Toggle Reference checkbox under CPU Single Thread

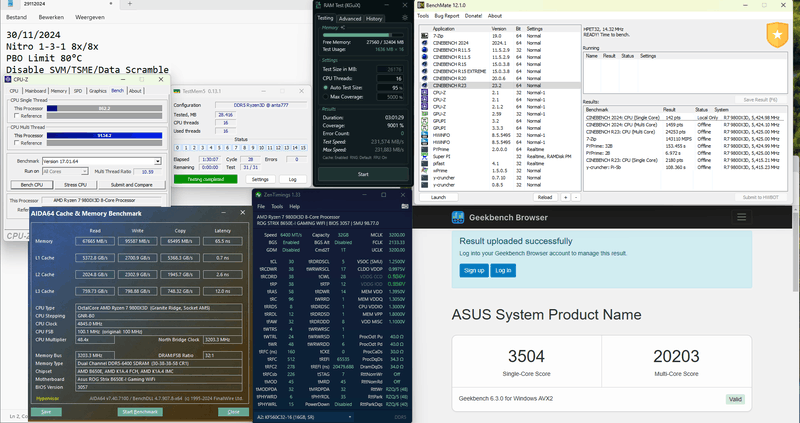click(x=17, y=116)
